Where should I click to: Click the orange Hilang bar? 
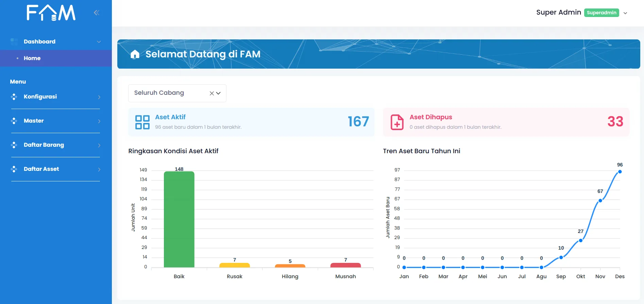[290, 266]
